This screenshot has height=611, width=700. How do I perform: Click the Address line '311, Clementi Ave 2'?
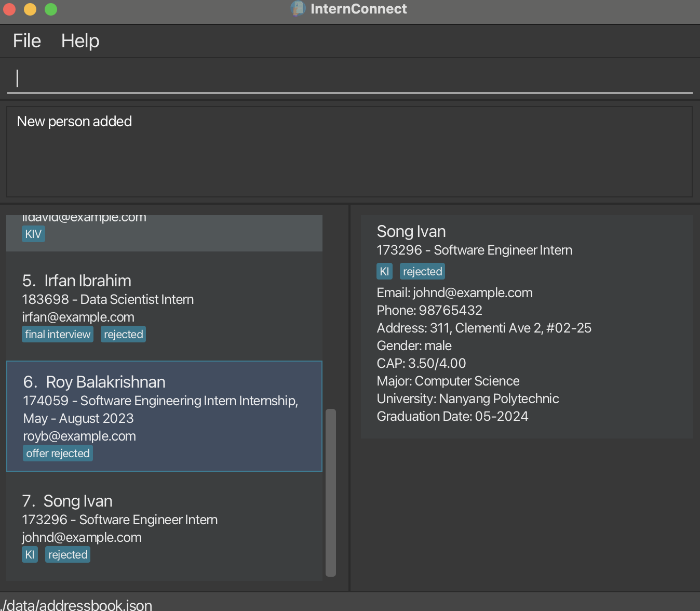[484, 328]
